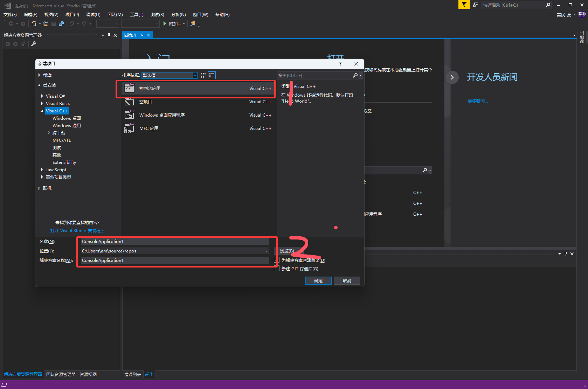Click the green Attach play icon
The height and width of the screenshot is (389, 588).
click(165, 23)
